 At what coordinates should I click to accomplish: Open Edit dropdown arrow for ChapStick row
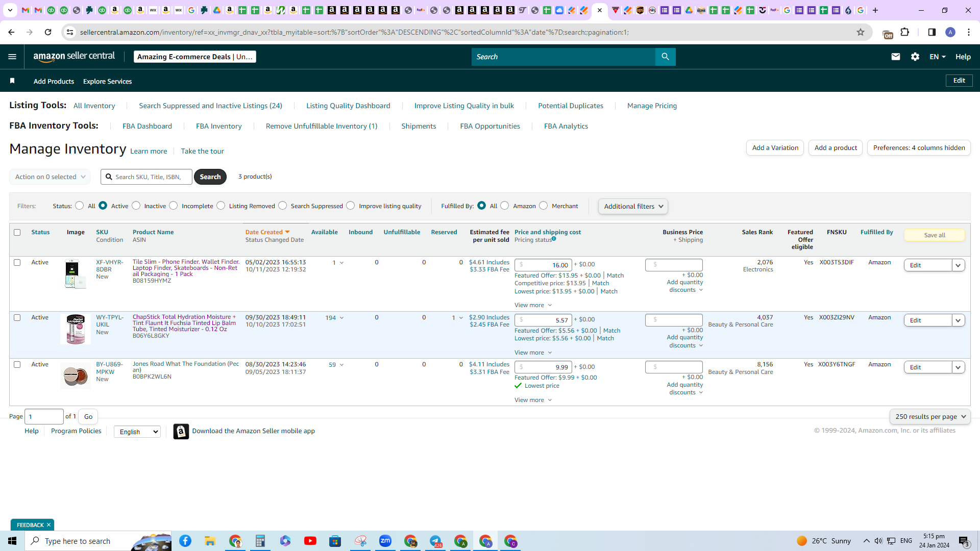click(958, 320)
